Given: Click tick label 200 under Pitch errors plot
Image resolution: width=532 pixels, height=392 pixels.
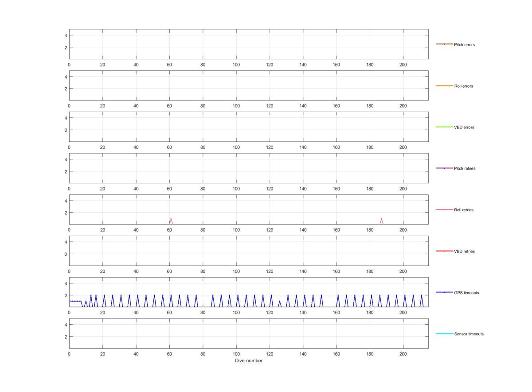Looking at the screenshot, I should pos(403,65).
